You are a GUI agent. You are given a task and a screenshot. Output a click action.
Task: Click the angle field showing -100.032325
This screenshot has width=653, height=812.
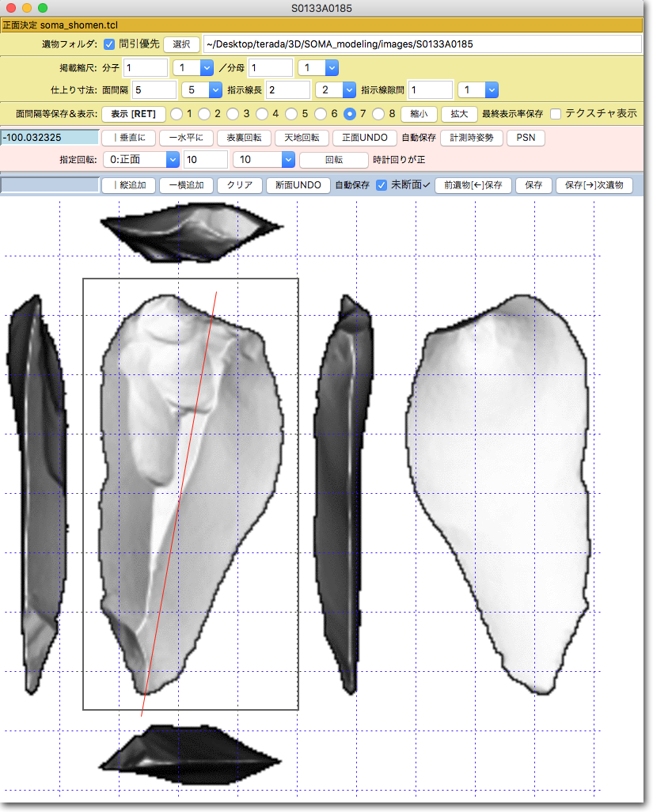(50, 138)
